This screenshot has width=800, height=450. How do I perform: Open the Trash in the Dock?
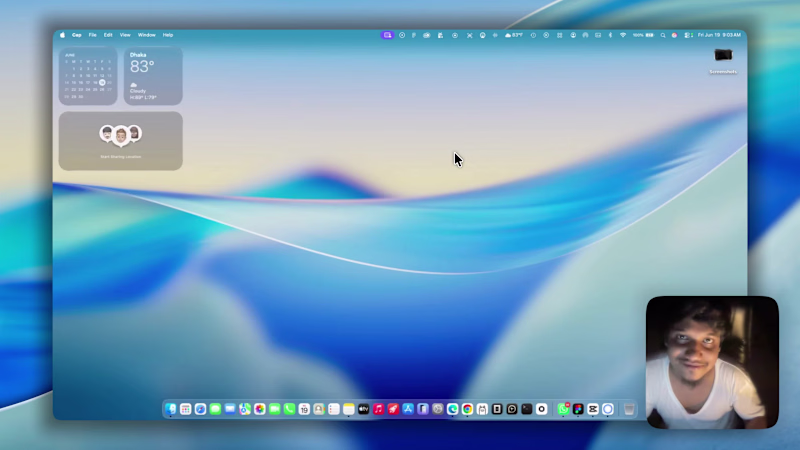[x=629, y=409]
